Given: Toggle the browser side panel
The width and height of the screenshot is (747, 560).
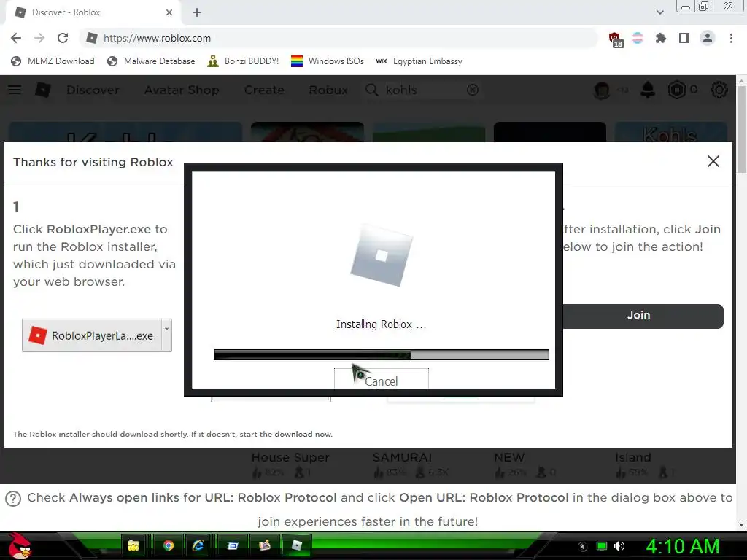Looking at the screenshot, I should click(684, 38).
